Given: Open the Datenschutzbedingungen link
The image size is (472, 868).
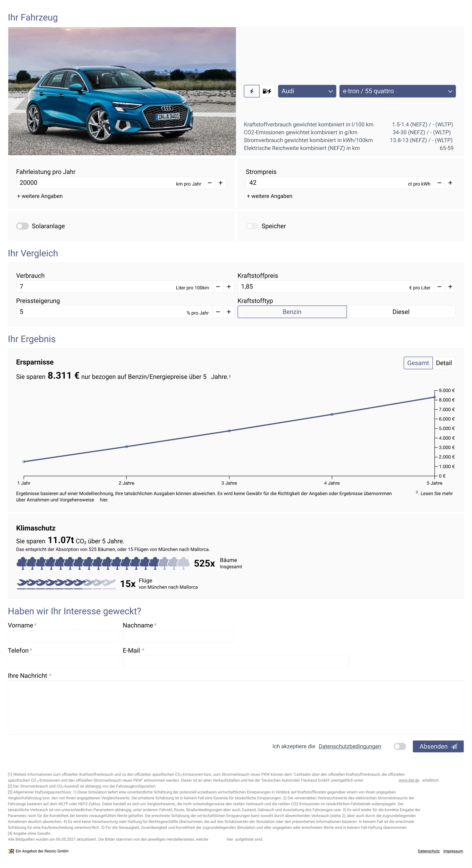Looking at the screenshot, I should pyautogui.click(x=350, y=746).
